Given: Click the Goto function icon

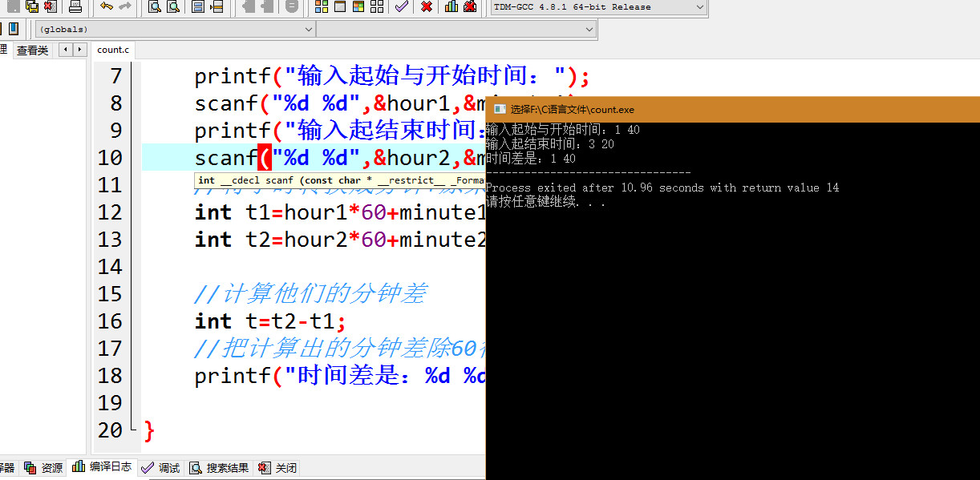Looking at the screenshot, I should click(x=198, y=6).
